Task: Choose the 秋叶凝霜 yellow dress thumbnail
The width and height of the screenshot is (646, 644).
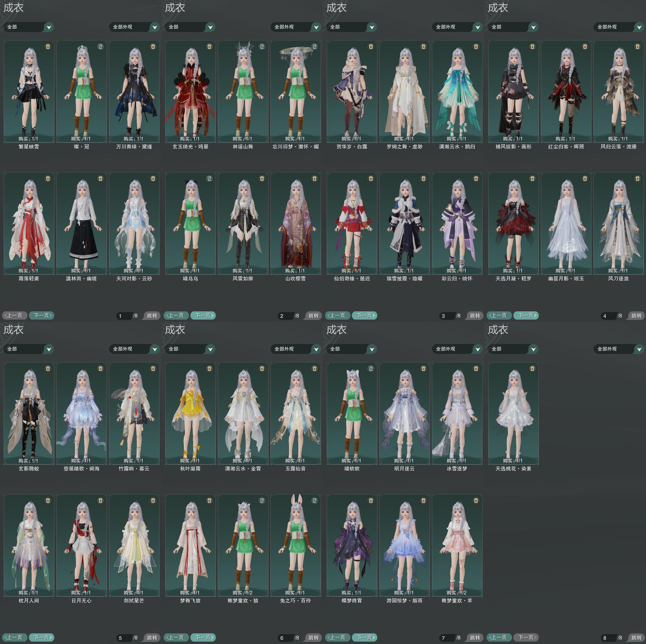Action: tap(190, 412)
